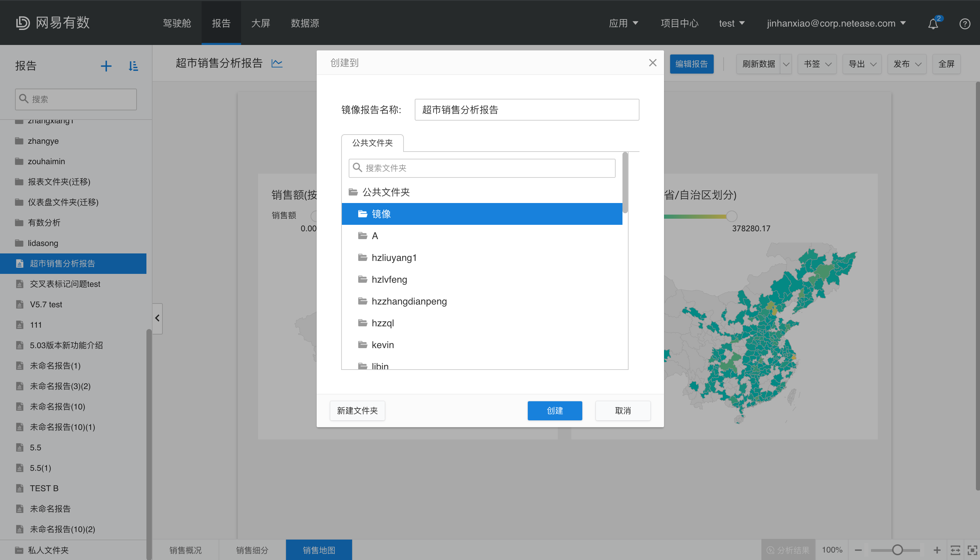
Task: Open the 书签 dropdown
Action: click(x=817, y=64)
